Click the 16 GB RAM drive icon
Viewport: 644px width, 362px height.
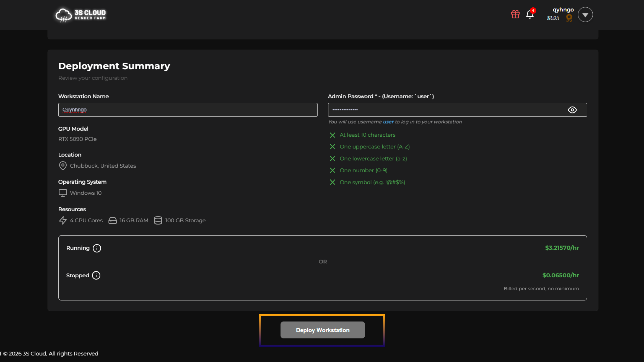pos(112,220)
